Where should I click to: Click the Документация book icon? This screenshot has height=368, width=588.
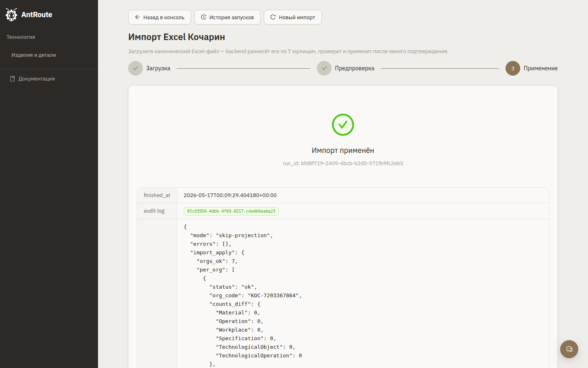12,79
